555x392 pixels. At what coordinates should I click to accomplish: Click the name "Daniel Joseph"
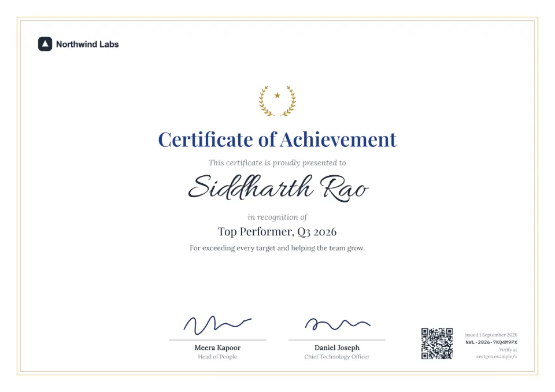[337, 347]
